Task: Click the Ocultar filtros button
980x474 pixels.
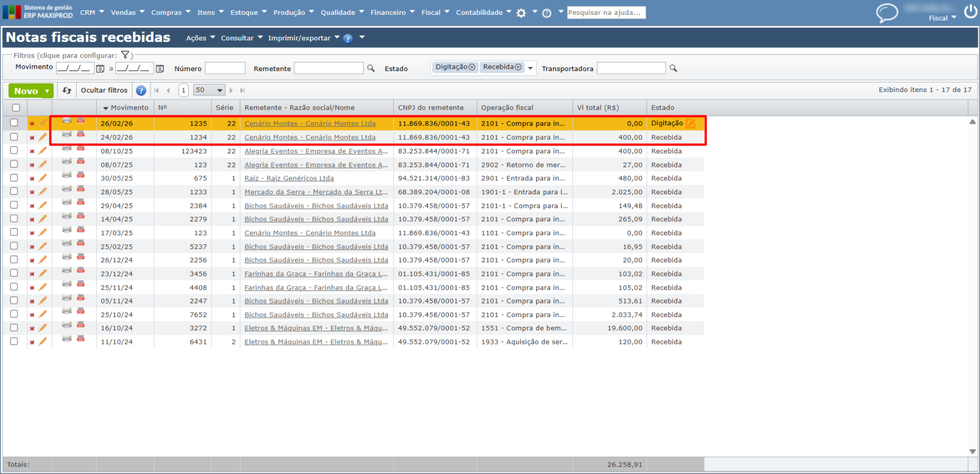Action: tap(104, 90)
